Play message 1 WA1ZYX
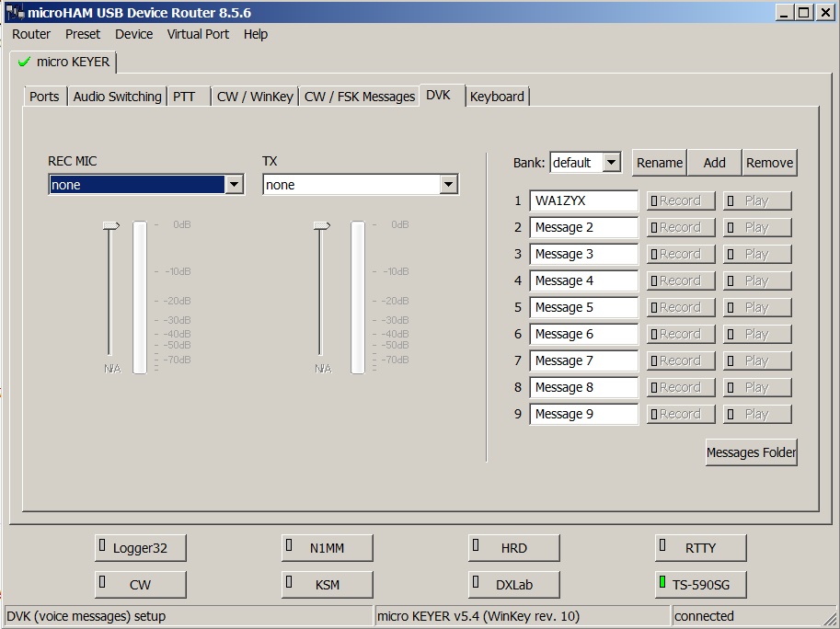The image size is (840, 629). 757,200
